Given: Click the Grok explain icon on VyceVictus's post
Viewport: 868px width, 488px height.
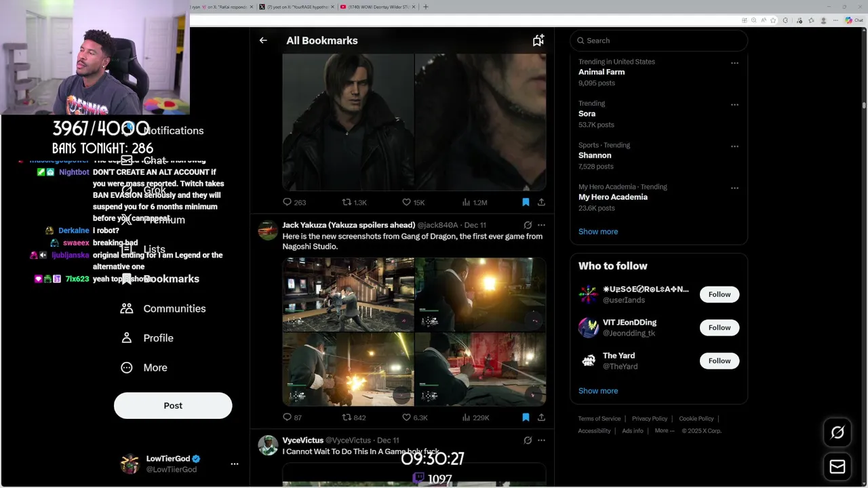Looking at the screenshot, I should pyautogui.click(x=528, y=441).
